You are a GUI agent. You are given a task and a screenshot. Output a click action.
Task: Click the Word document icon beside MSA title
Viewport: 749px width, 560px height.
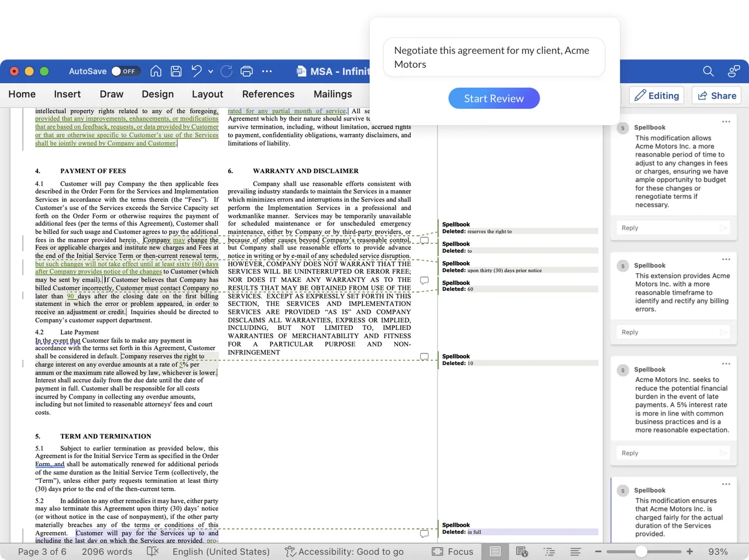coord(301,71)
